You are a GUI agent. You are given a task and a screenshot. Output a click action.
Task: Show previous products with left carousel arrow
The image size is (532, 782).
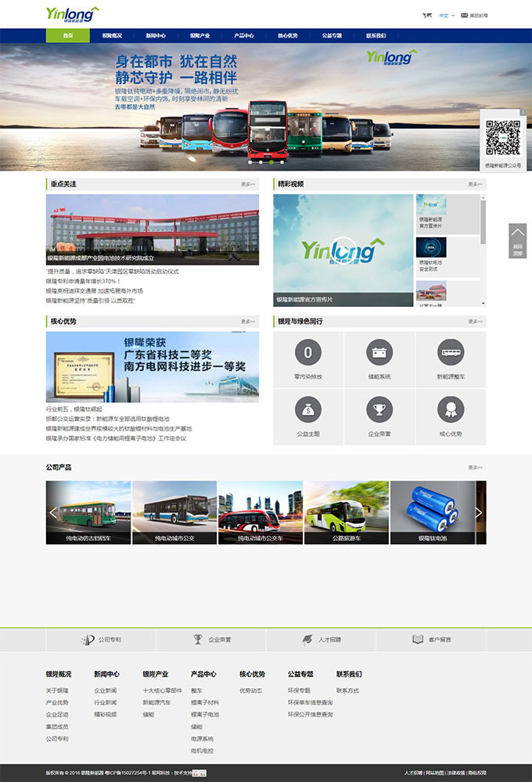pyautogui.click(x=53, y=513)
